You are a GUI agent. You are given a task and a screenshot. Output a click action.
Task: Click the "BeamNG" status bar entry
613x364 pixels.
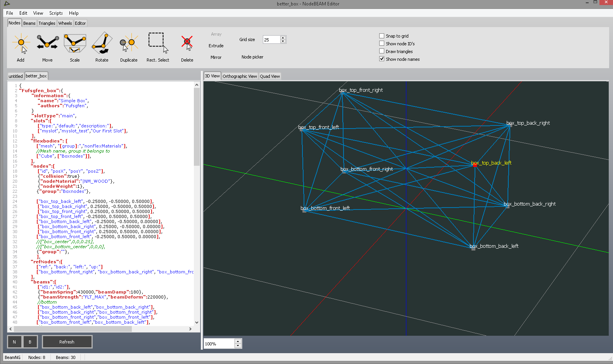tap(13, 357)
